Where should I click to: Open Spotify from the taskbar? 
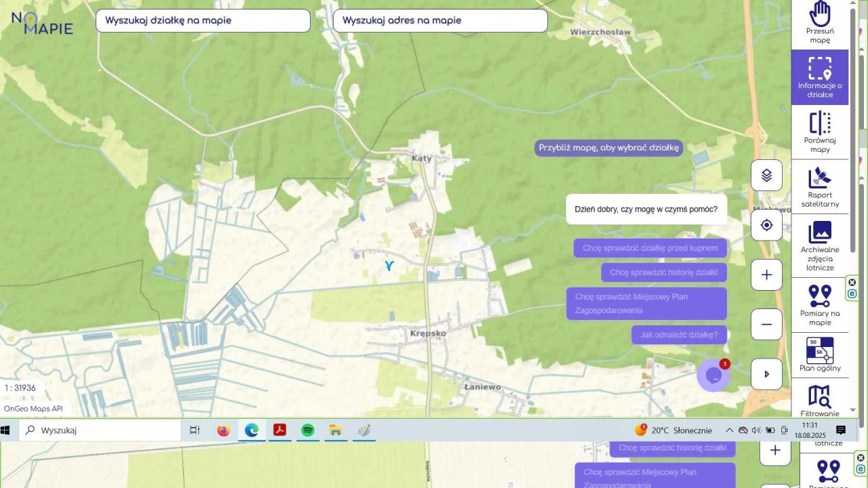point(308,430)
